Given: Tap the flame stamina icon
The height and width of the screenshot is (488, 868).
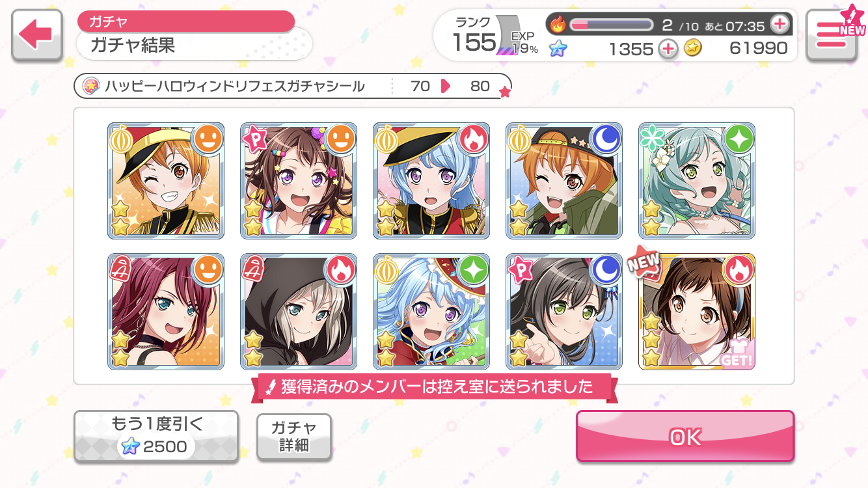Looking at the screenshot, I should click(x=558, y=25).
